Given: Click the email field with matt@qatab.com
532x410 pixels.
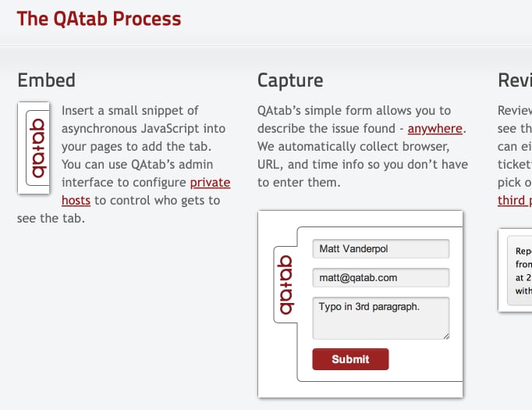Looking at the screenshot, I should coord(381,277).
